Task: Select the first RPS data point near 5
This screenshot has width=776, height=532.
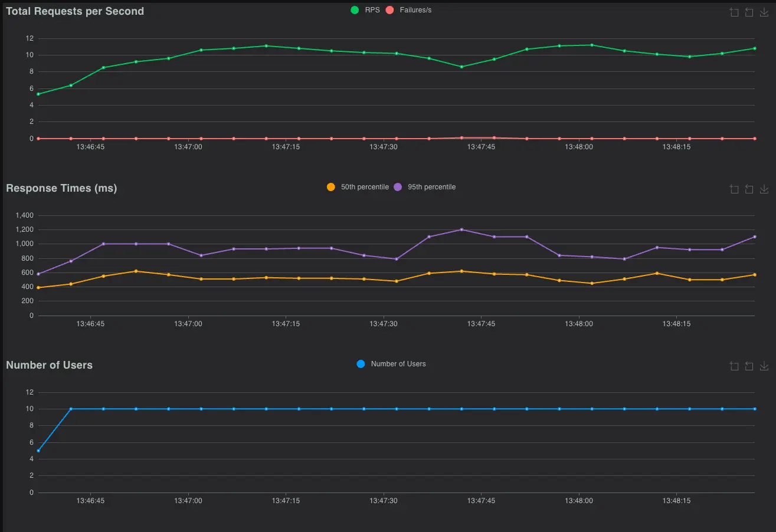Action: pos(38,94)
